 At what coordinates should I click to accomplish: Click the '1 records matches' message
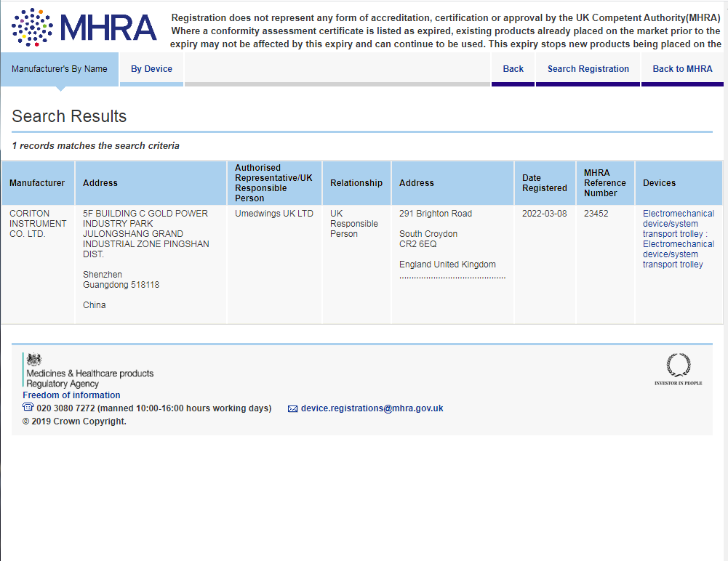point(96,146)
